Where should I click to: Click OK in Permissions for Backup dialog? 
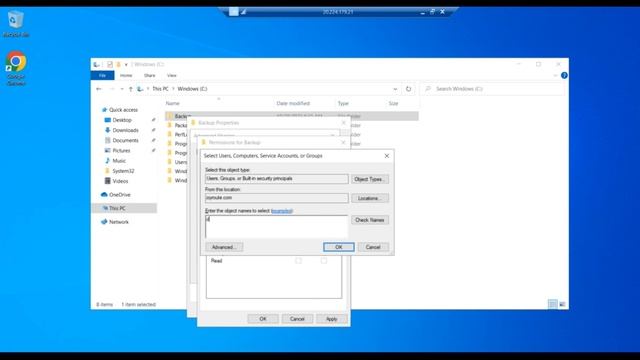(x=263, y=319)
